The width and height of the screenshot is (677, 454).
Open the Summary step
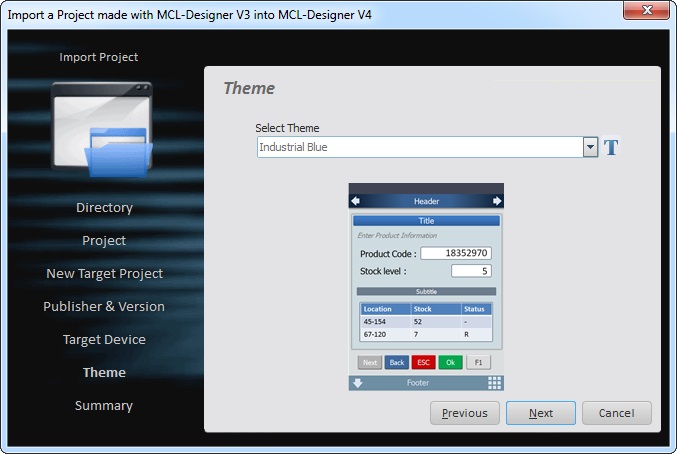[104, 406]
